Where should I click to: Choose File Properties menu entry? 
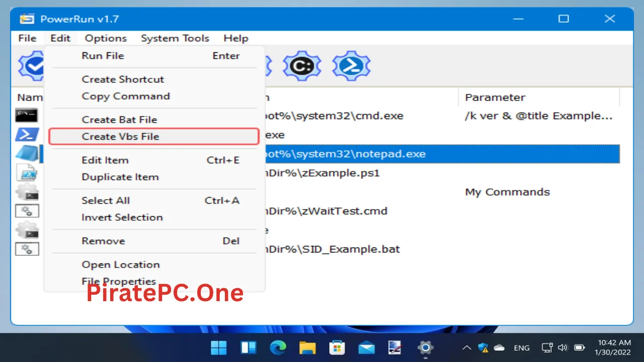tap(154, 281)
